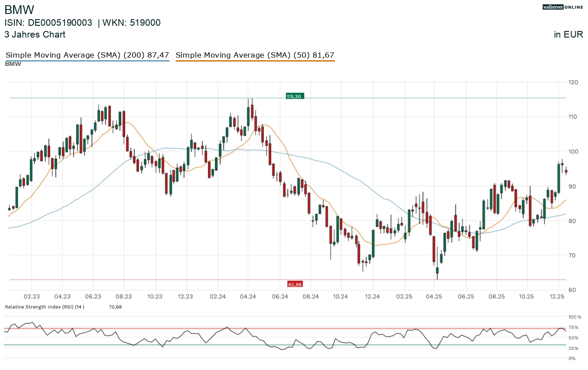Click the green 115,30 high price marker
The height and width of the screenshot is (370, 588).
(x=294, y=96)
